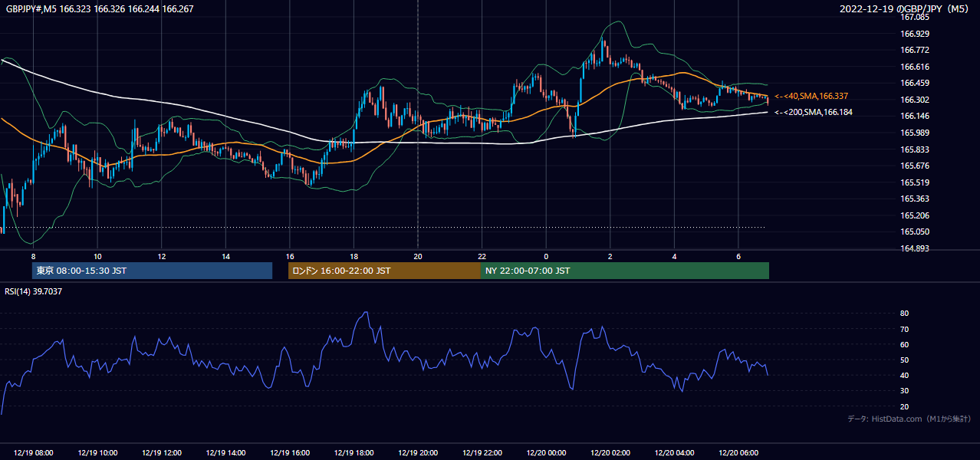Click the 12/19 16:00 bottom time label
980x460 pixels.
coord(290,453)
